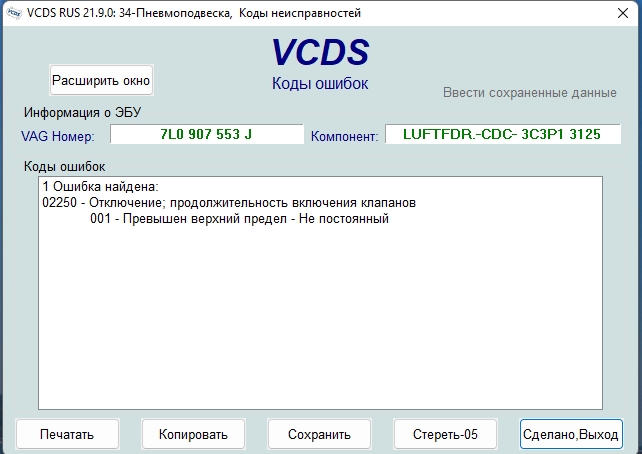This screenshot has width=642, height=454.
Task: Click the Компонент: label
Action: tap(344, 136)
